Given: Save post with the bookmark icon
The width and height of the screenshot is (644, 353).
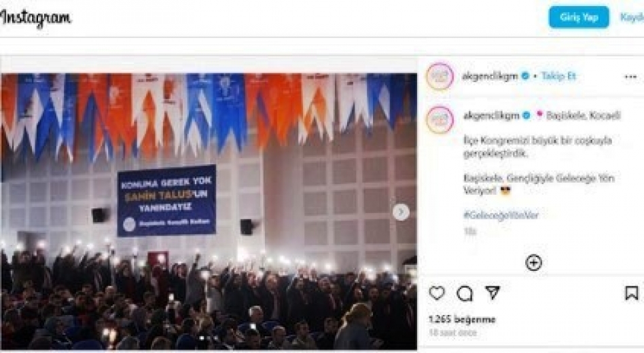Looking at the screenshot, I should click(x=632, y=293).
